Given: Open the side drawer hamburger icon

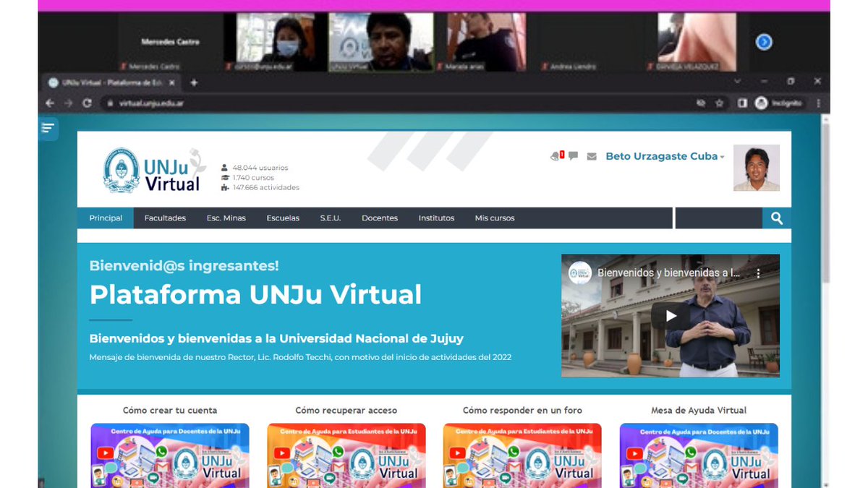Looking at the screenshot, I should (x=48, y=128).
